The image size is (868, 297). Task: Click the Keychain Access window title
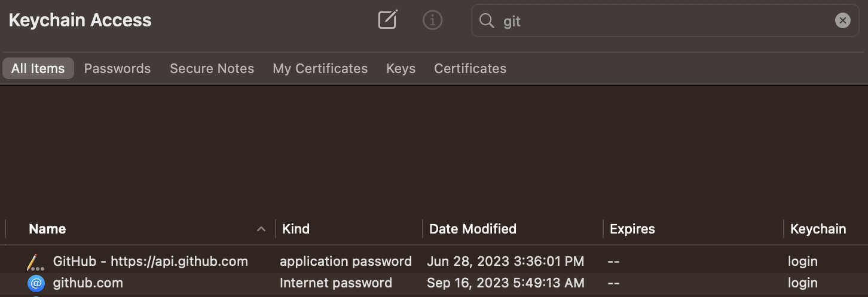pyautogui.click(x=80, y=20)
